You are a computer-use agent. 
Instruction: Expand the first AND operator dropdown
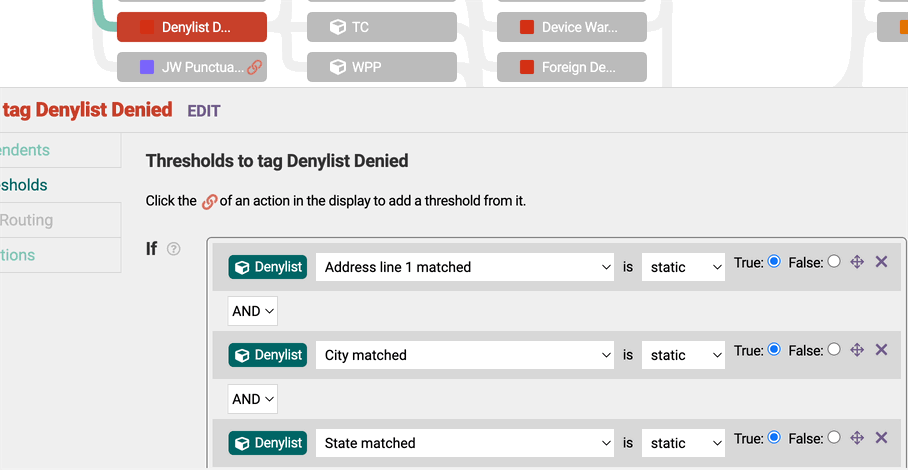tap(252, 311)
